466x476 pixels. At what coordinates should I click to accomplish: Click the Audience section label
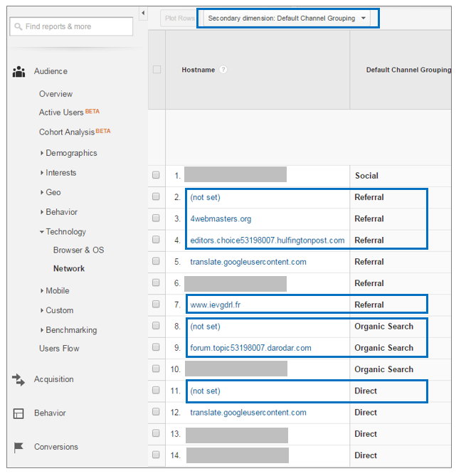coord(51,71)
